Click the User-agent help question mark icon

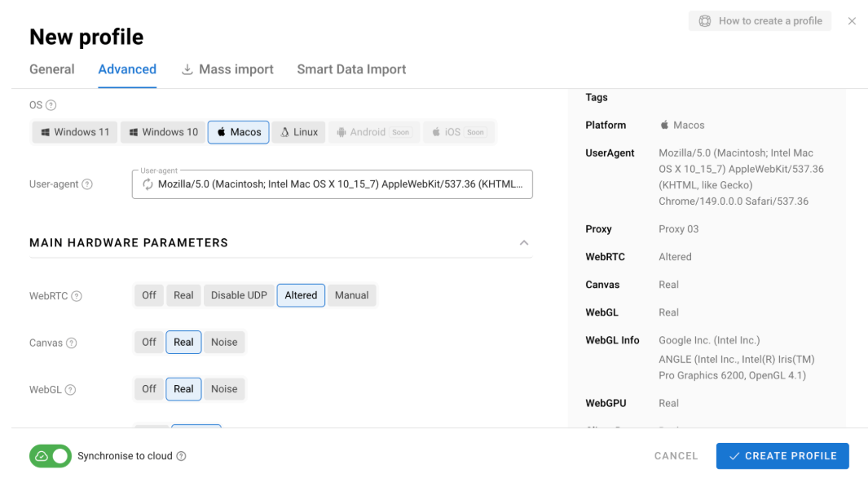point(87,184)
